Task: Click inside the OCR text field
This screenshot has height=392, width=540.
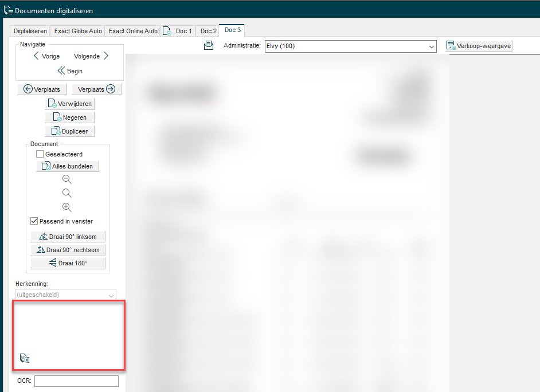Action: 76,381
